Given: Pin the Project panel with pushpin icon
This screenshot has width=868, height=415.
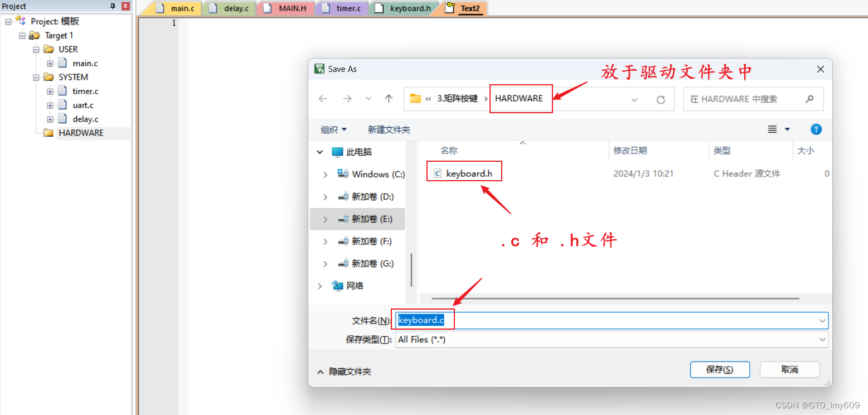Looking at the screenshot, I should click(x=113, y=6).
